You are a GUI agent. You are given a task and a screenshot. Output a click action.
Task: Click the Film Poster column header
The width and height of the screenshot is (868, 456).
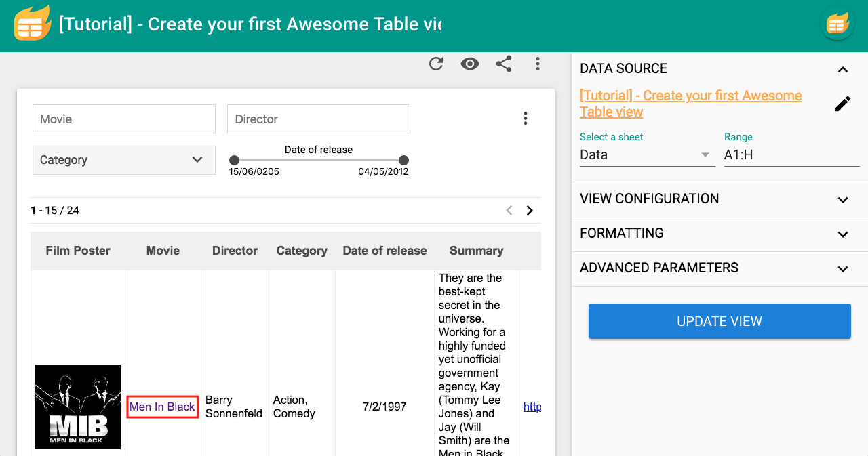[x=78, y=251]
